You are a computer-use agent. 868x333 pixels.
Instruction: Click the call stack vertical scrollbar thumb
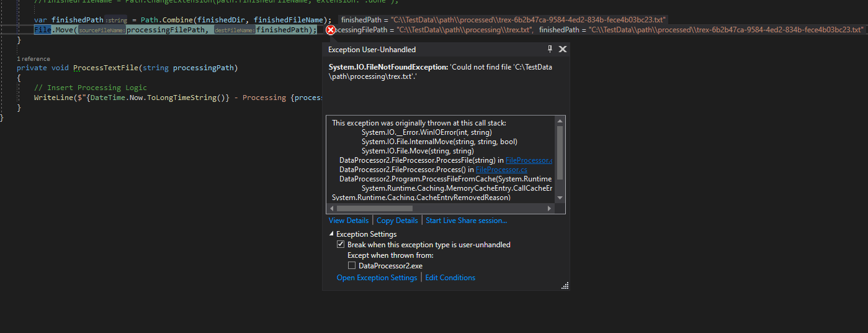(560, 152)
